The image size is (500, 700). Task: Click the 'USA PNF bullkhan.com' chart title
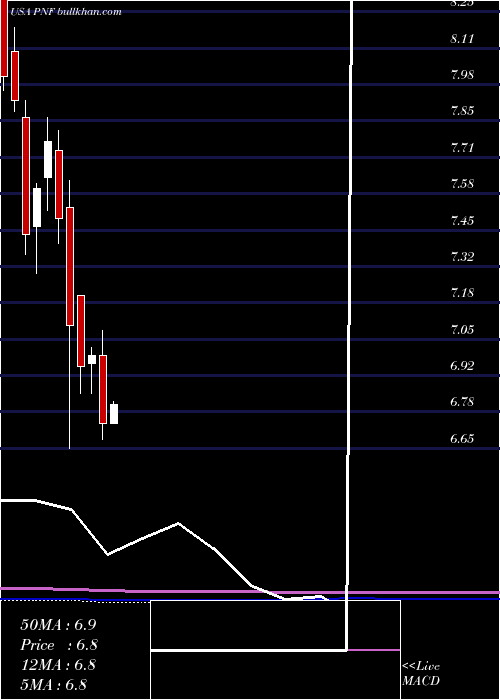[x=66, y=12]
